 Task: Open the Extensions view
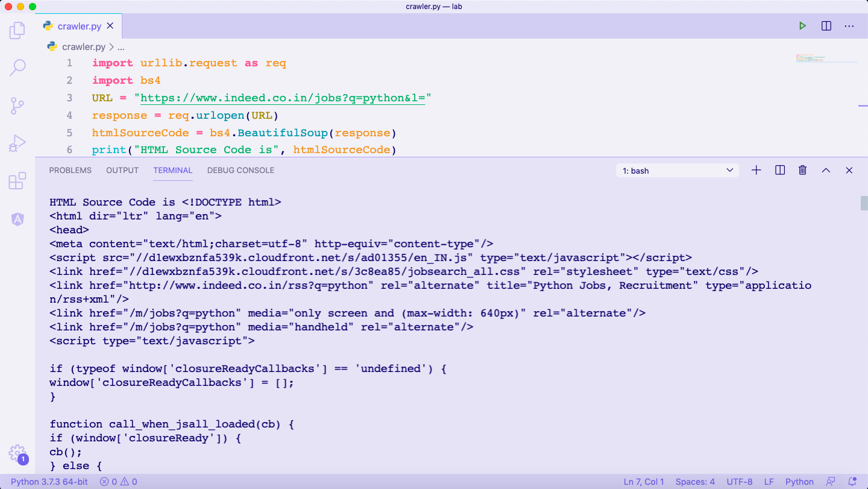tap(17, 181)
